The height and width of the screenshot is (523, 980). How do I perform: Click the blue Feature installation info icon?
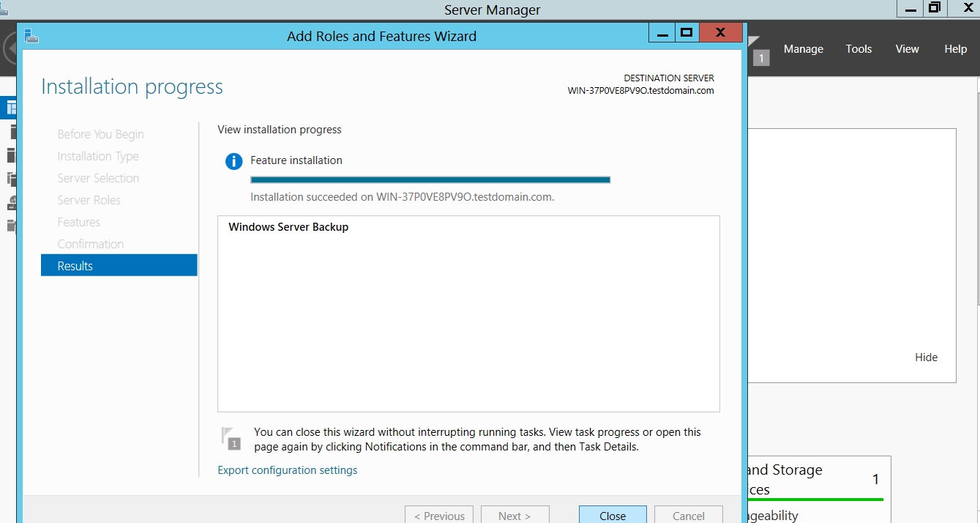(x=233, y=161)
